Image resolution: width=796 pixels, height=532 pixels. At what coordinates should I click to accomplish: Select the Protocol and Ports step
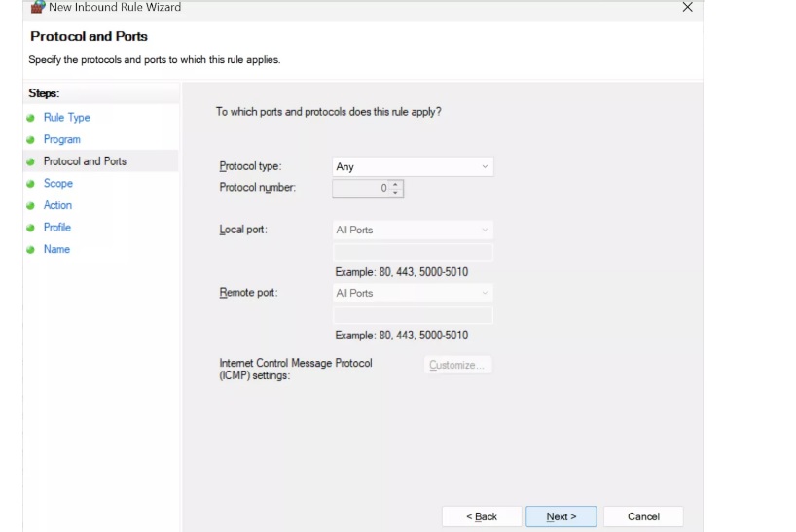click(x=85, y=161)
